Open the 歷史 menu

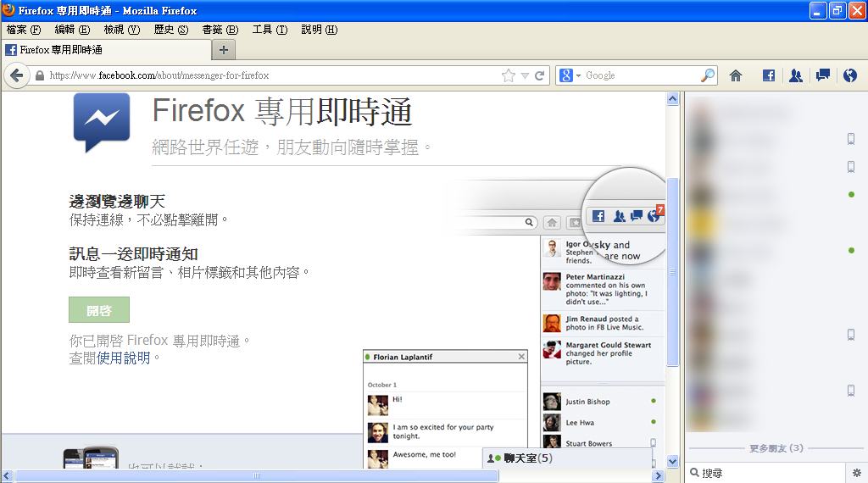[171, 30]
